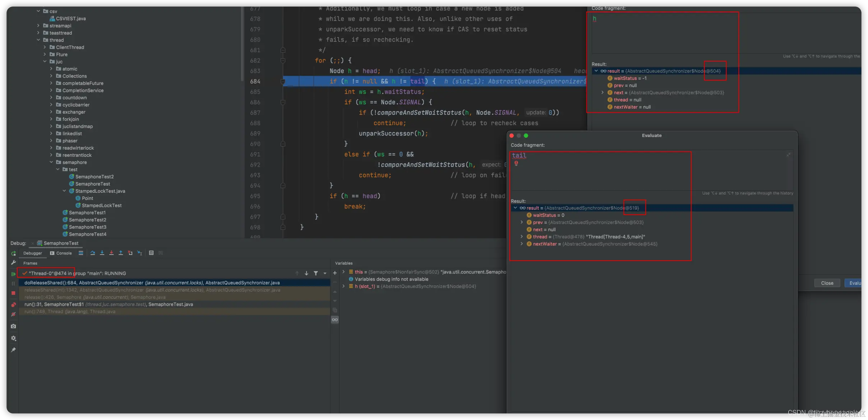Open the thread selector dropdown arrow
This screenshot has width=868, height=420.
tap(325, 273)
